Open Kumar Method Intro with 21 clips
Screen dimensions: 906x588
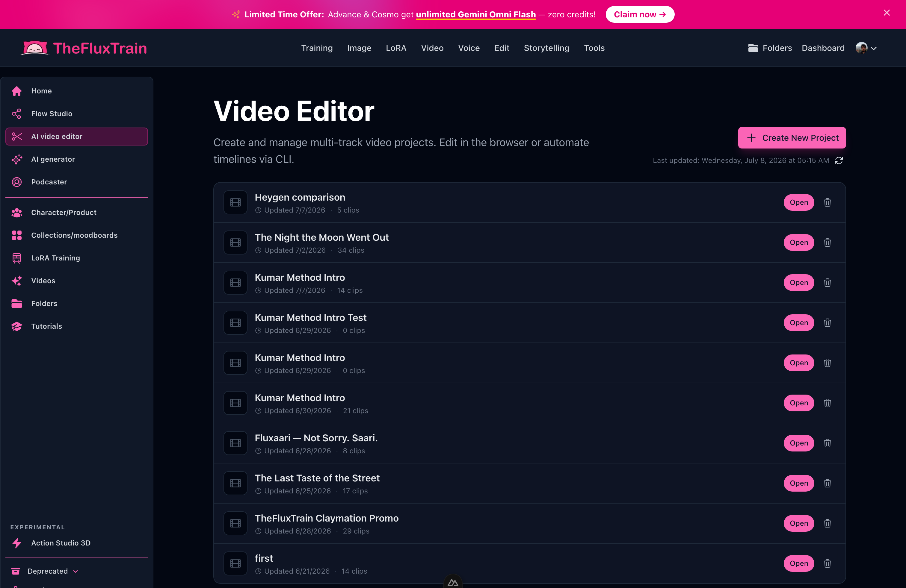click(799, 403)
